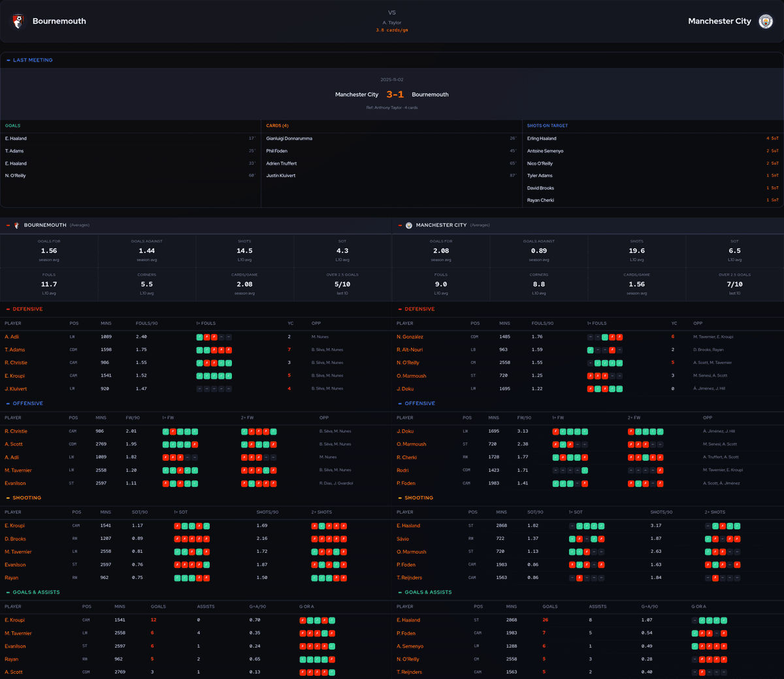Click the Bournemouth team name in the header

click(x=59, y=21)
